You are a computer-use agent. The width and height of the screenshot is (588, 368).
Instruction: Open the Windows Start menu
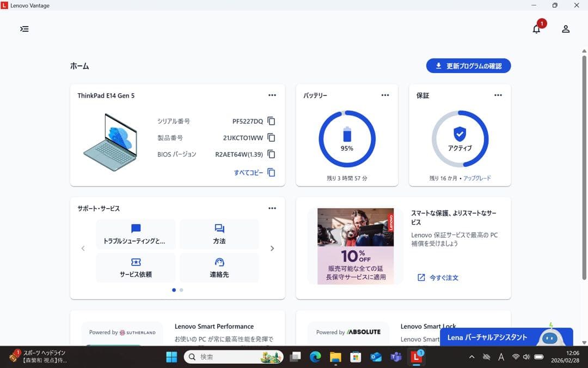171,357
